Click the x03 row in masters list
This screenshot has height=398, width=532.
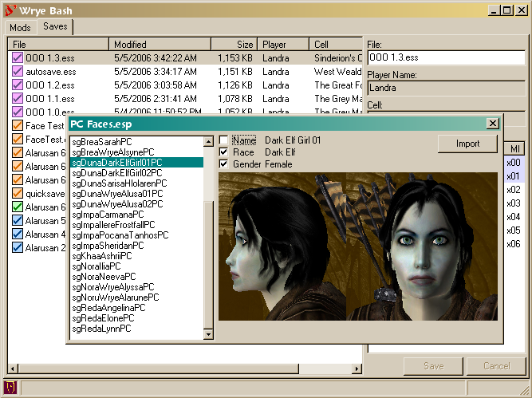(x=514, y=203)
